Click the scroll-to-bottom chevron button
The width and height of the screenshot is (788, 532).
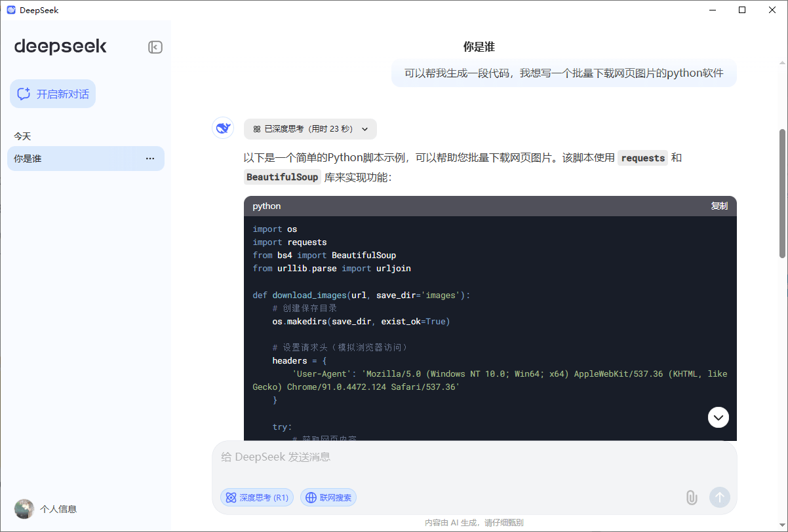[x=718, y=417]
